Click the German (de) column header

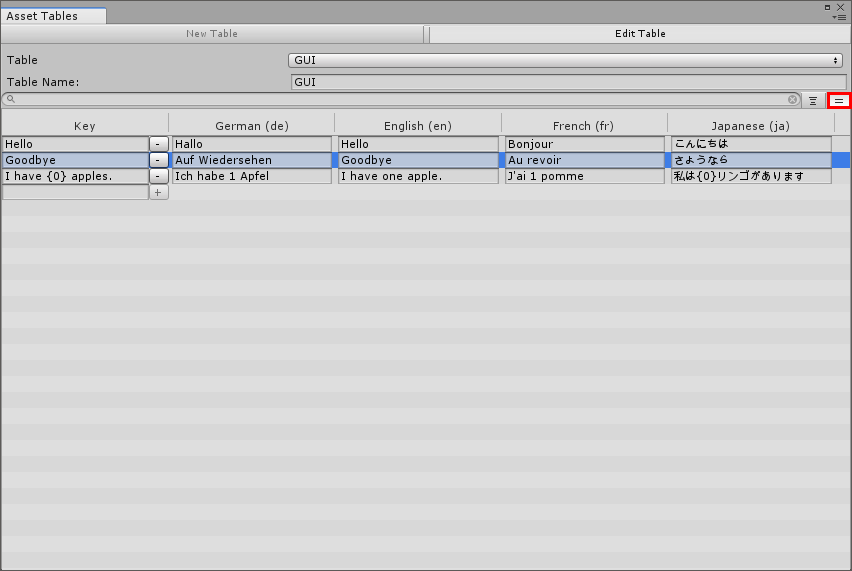point(252,126)
